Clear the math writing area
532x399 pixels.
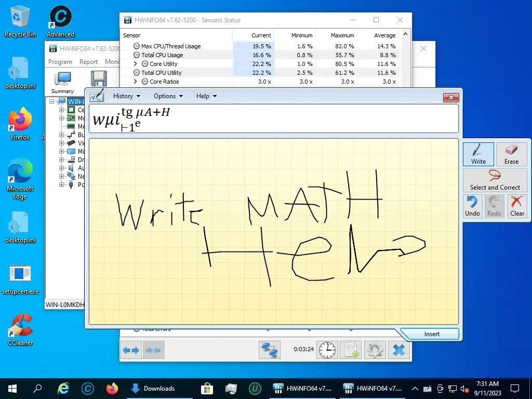[x=517, y=206]
